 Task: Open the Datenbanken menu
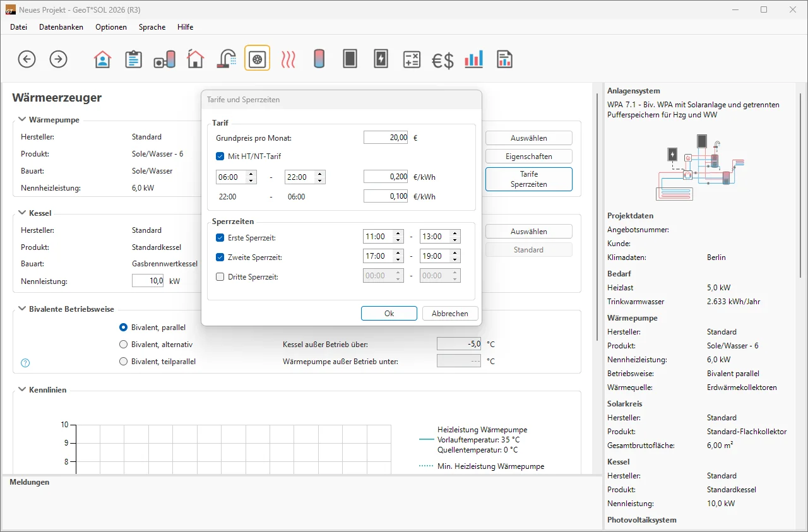61,27
